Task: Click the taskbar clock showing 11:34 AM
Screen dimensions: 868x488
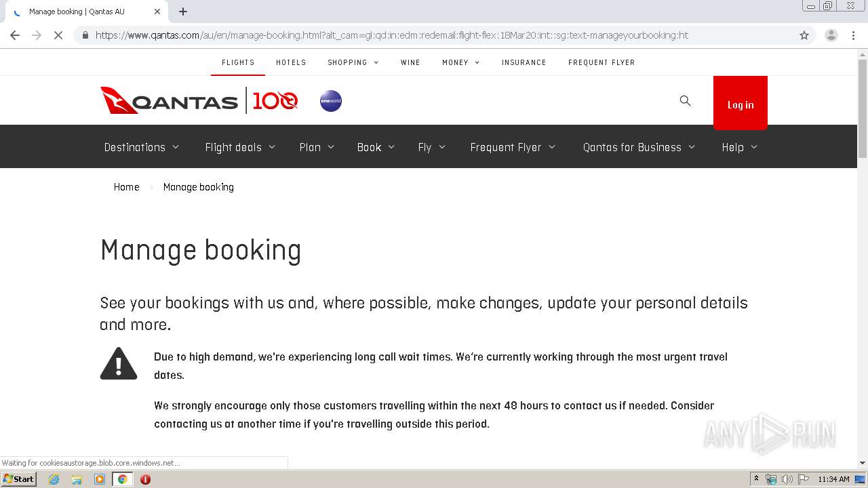Action: click(x=833, y=479)
